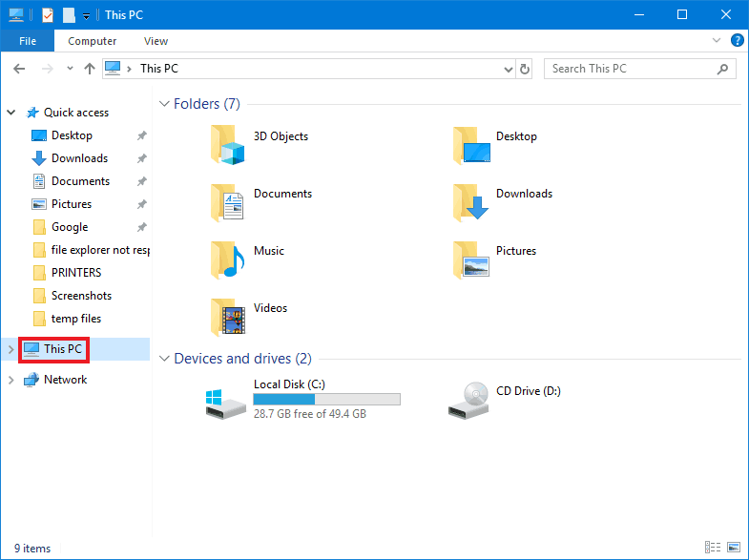Open Documents under Quick access
Viewport: 749px width, 560px height.
click(80, 181)
